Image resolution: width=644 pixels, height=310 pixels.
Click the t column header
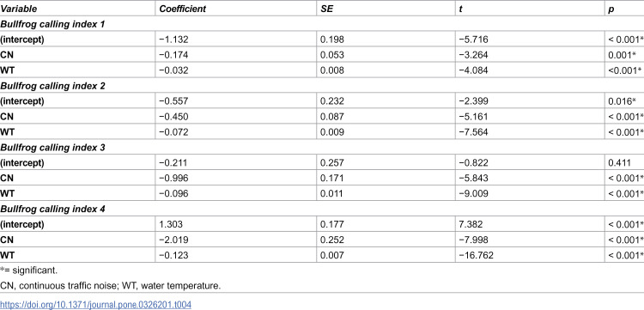point(461,9)
